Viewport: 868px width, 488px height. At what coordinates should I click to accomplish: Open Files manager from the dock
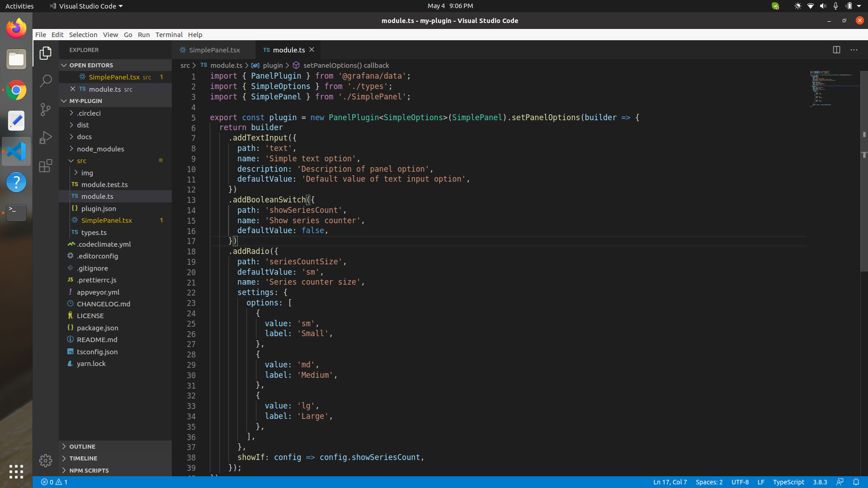point(16,59)
